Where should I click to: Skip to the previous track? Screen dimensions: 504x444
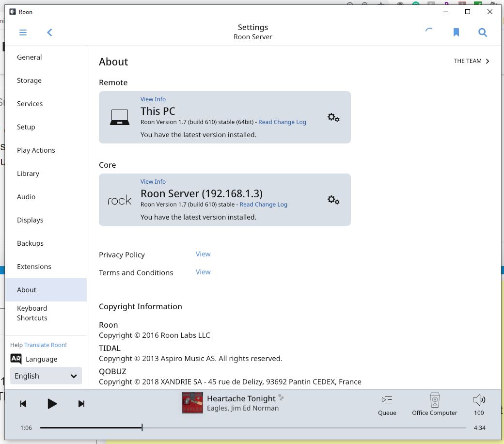click(x=23, y=404)
